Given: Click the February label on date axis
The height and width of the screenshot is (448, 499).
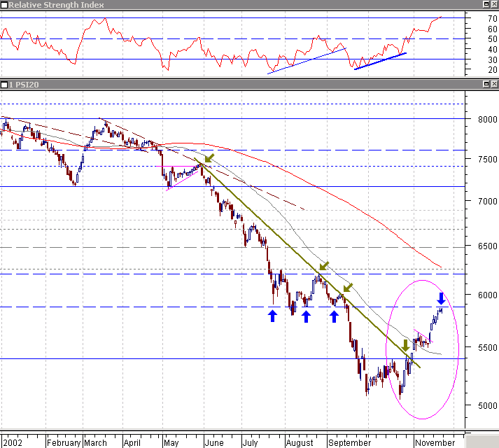Looking at the screenshot, I should tap(64, 443).
